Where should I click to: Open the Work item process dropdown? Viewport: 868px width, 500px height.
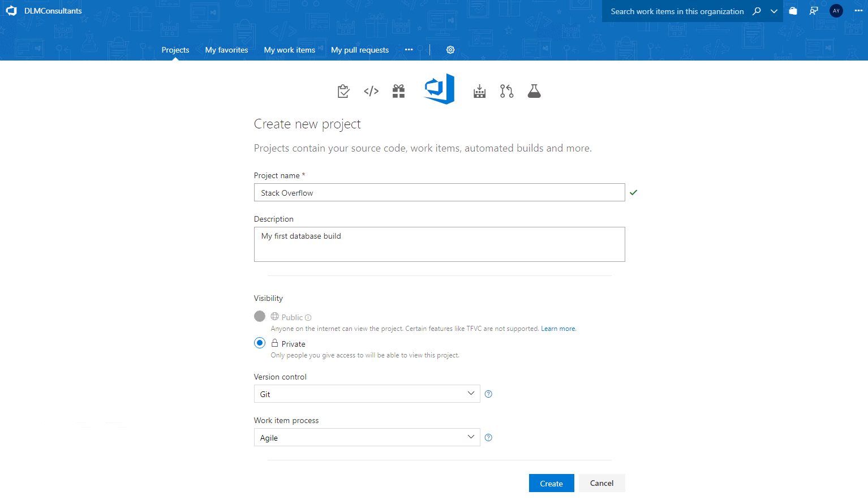coord(367,437)
